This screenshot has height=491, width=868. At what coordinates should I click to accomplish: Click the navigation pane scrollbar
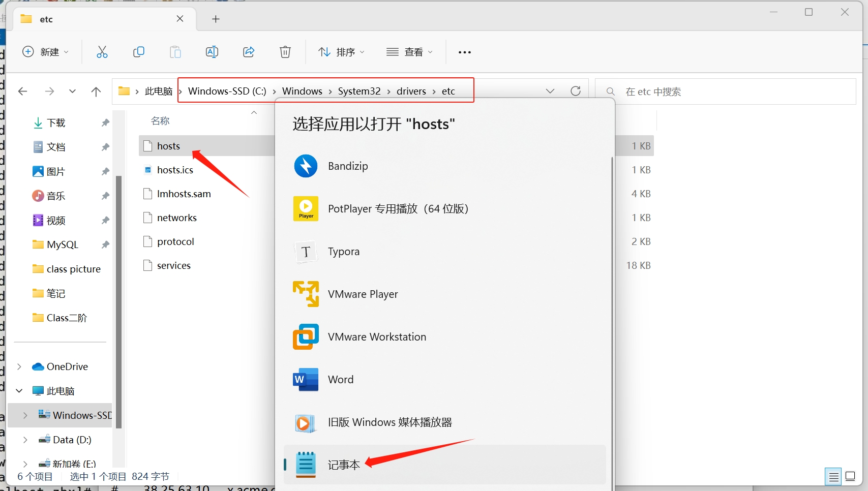click(118, 302)
